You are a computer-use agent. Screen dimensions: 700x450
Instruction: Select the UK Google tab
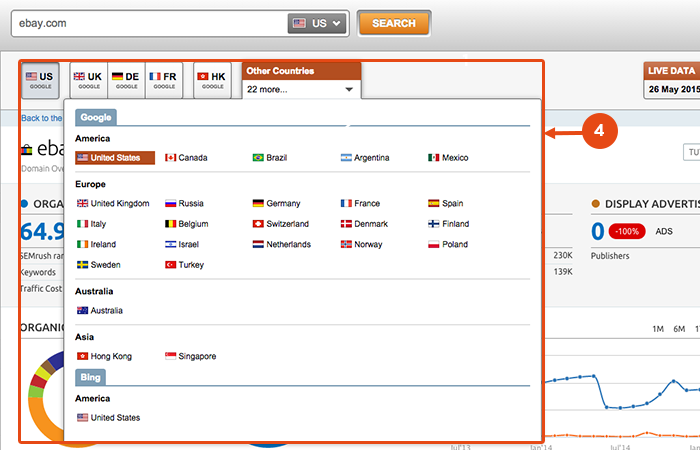[x=88, y=80]
